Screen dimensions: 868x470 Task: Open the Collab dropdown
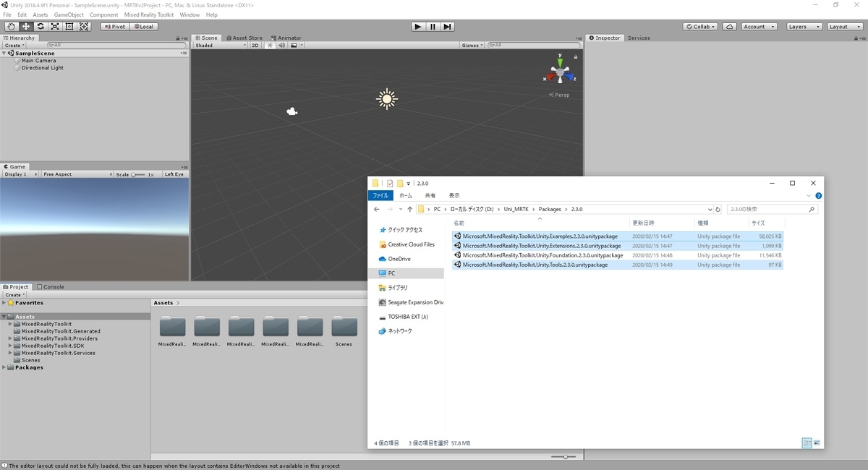[x=700, y=27]
